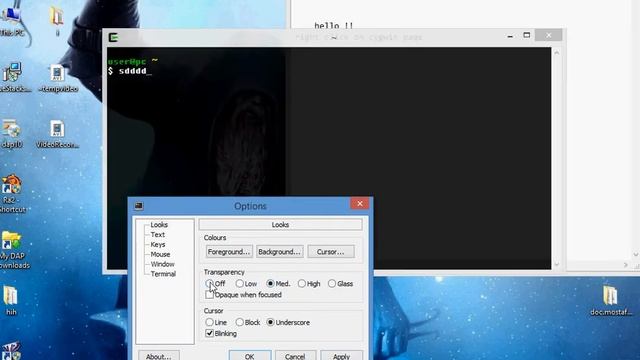
Task: Click the Cancel button in Options
Action: pyautogui.click(x=295, y=356)
